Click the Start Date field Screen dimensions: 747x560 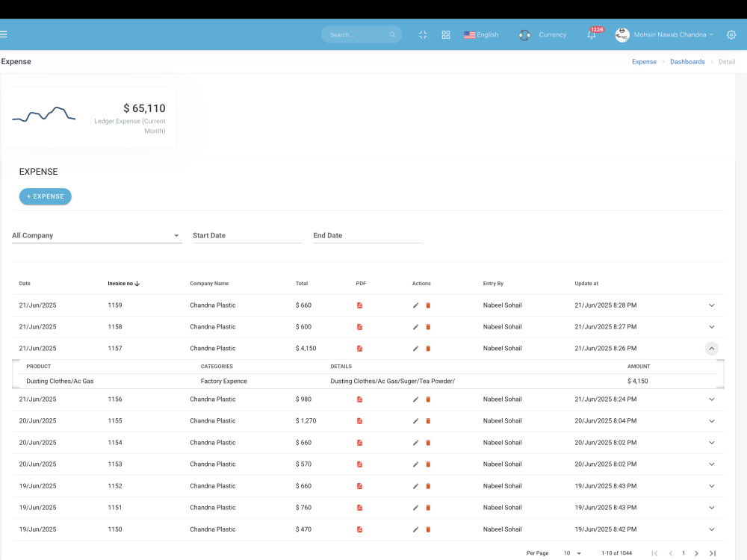[x=247, y=235]
